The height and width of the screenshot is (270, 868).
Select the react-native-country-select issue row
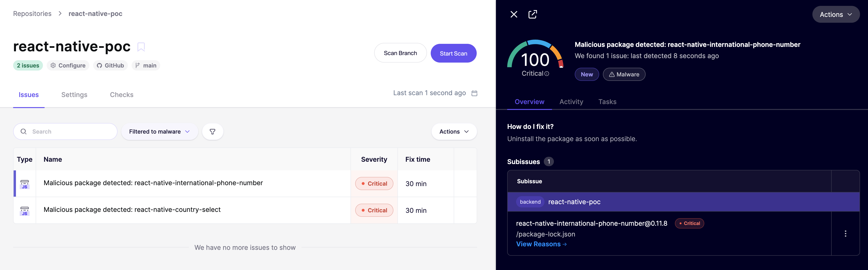pos(245,210)
